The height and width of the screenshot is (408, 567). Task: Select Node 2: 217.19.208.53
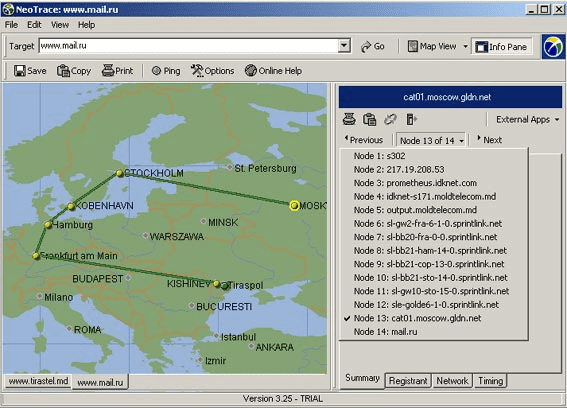pyautogui.click(x=434, y=169)
